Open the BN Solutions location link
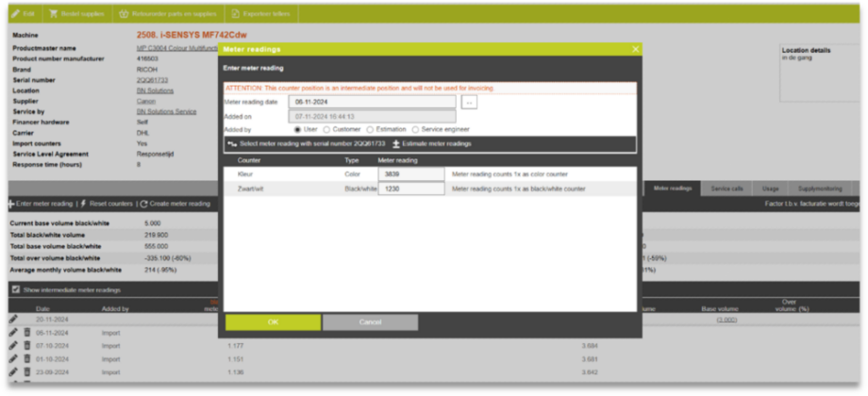The image size is (868, 396). (x=155, y=91)
